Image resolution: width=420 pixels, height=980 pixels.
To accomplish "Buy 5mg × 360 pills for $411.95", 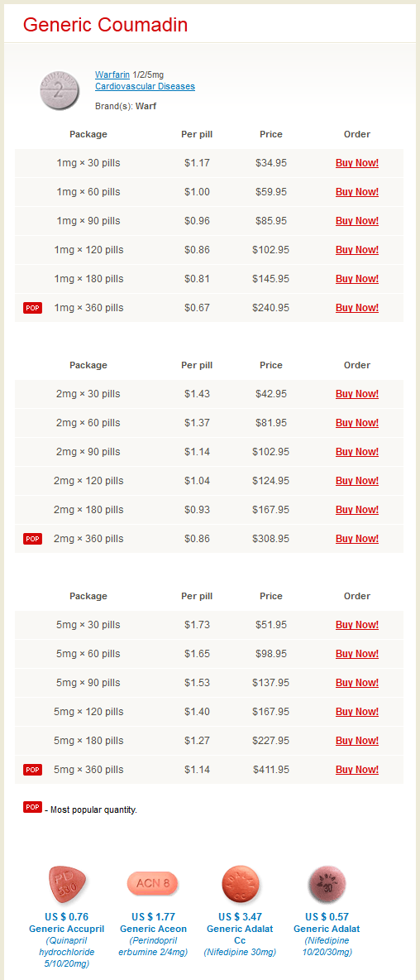I will 357,770.
